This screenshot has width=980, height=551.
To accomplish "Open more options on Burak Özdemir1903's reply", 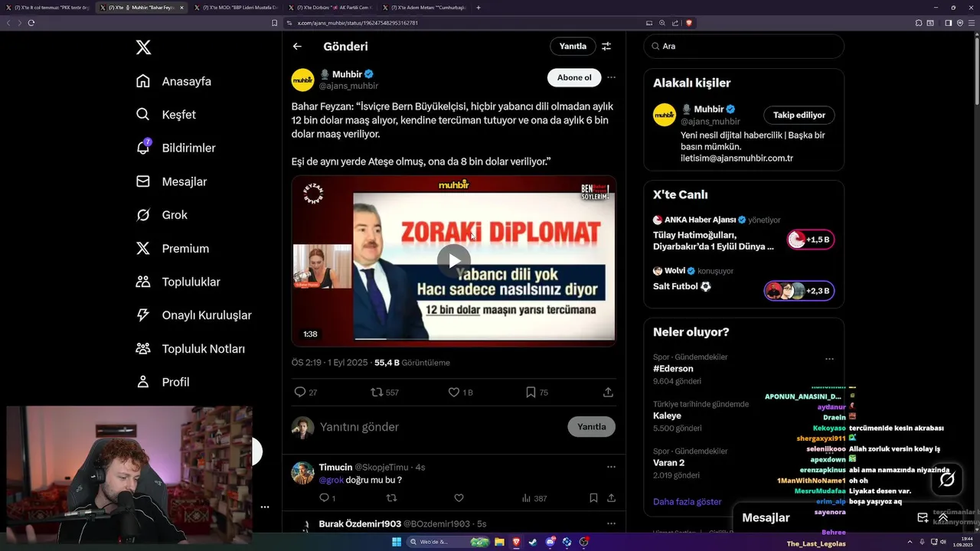I will [x=611, y=523].
